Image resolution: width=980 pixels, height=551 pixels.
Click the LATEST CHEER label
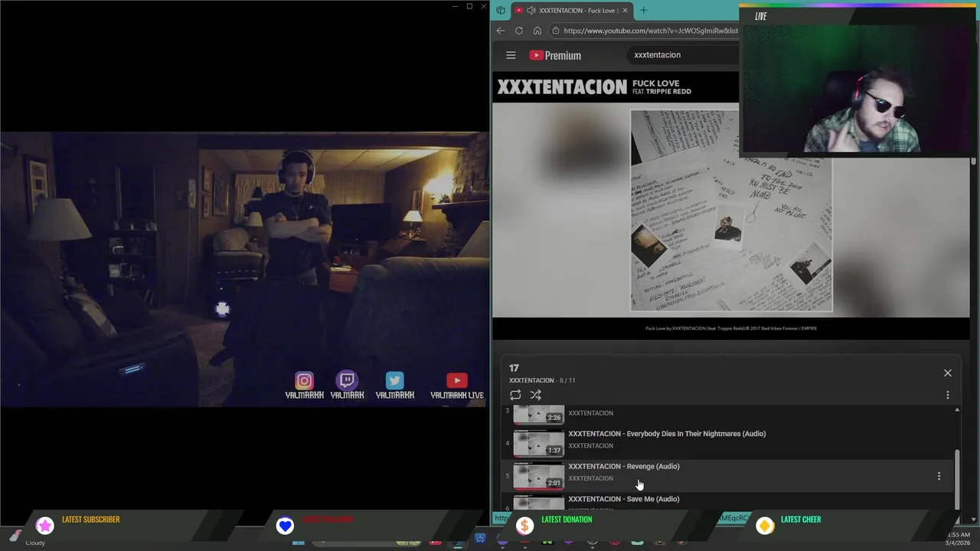801,520
